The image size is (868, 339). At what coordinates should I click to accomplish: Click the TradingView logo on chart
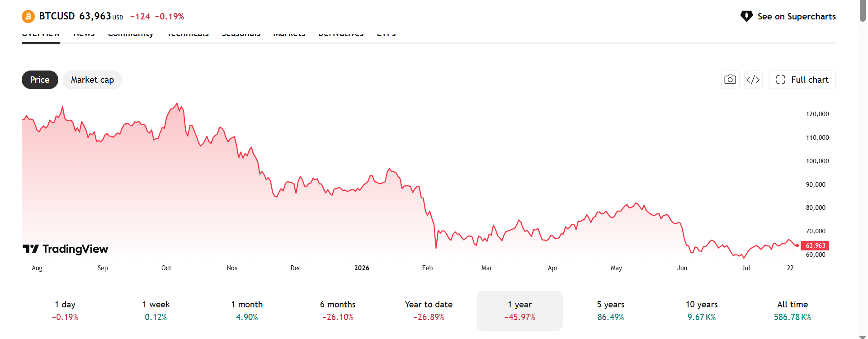66,249
